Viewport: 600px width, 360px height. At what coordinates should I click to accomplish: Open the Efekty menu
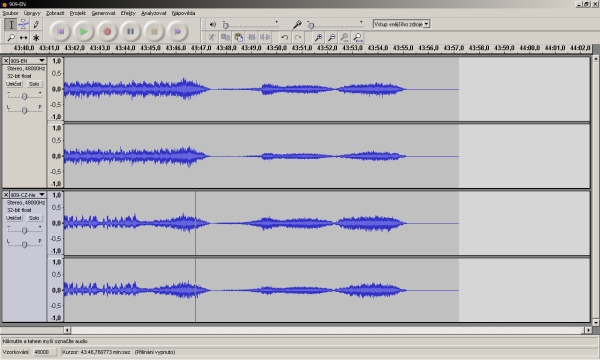coord(128,13)
